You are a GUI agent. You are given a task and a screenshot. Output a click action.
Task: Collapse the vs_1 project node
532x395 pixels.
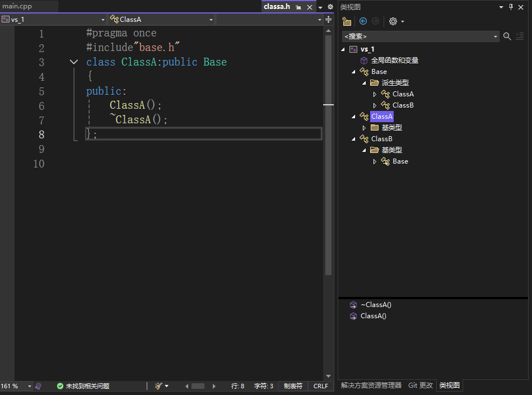click(343, 49)
